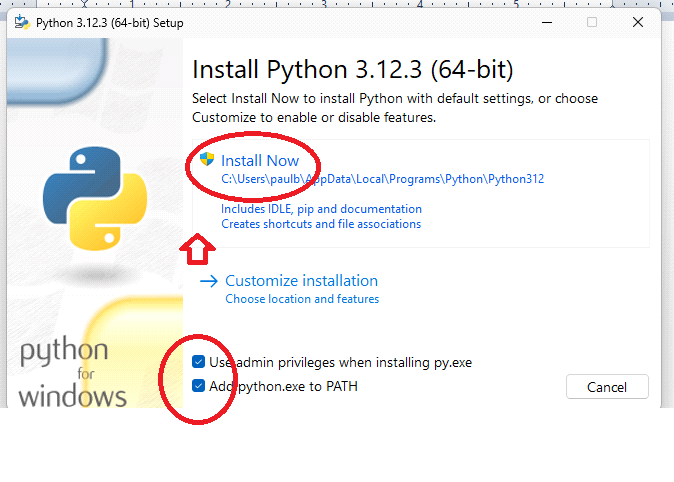This screenshot has height=482, width=674.
Task: Start installation with Install Now
Action: coord(260,161)
